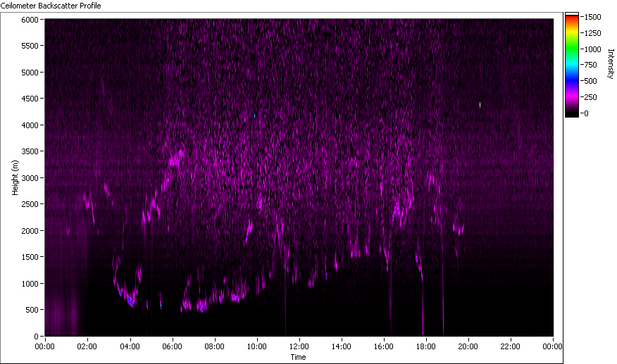
Task: Select the 4500 height tick label
Action: coord(30,99)
